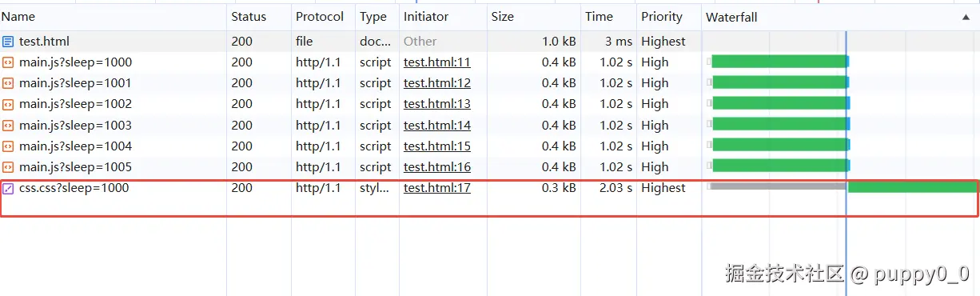
Task: Click script icon beside main.js?sleep=1004
Action: [8, 146]
